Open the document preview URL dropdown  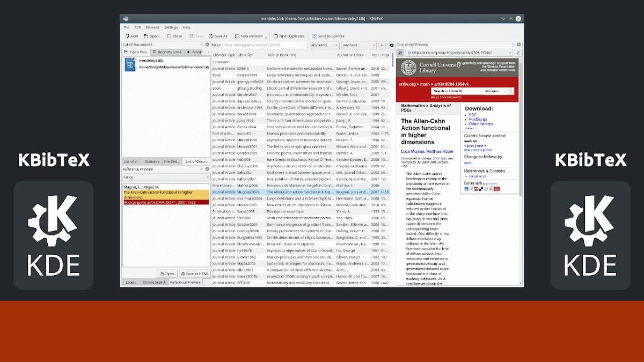coord(509,53)
